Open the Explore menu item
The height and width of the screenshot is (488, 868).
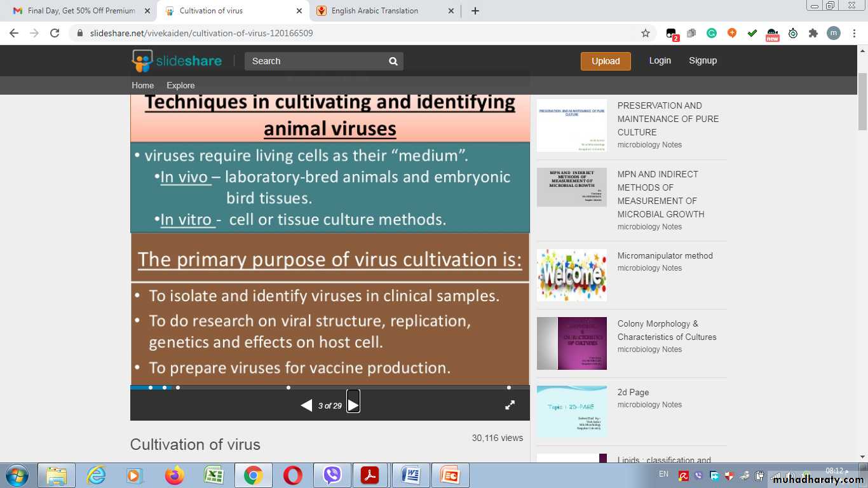tap(180, 85)
